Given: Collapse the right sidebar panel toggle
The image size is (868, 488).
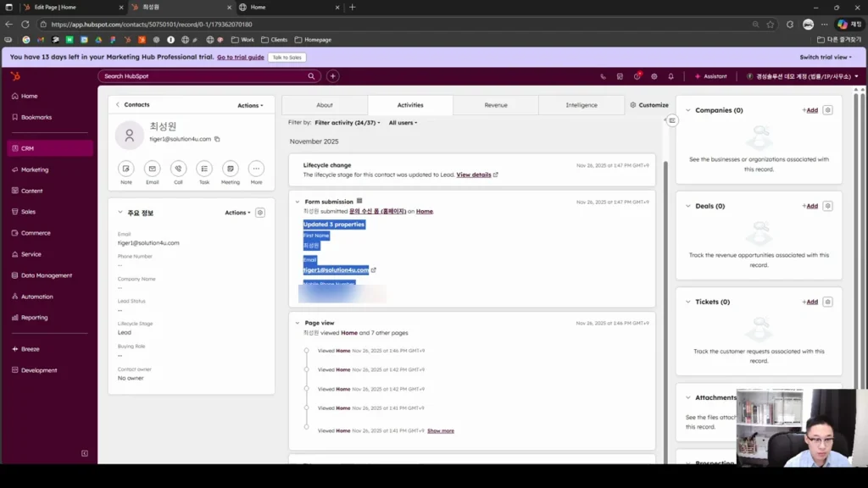Looking at the screenshot, I should point(672,120).
